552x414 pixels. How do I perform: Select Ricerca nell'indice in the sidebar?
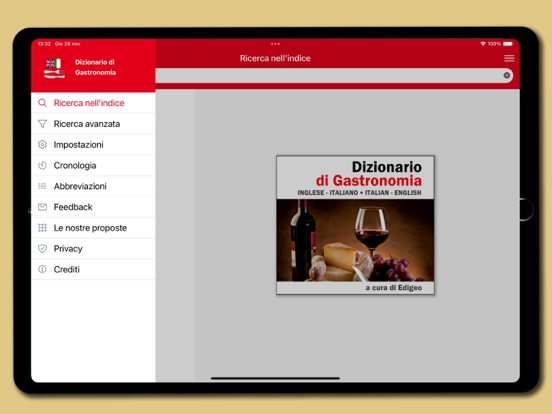(93, 103)
